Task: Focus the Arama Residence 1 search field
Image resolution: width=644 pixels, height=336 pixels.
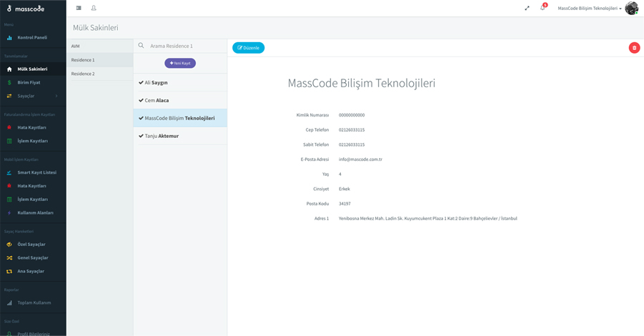Action: 186,46
